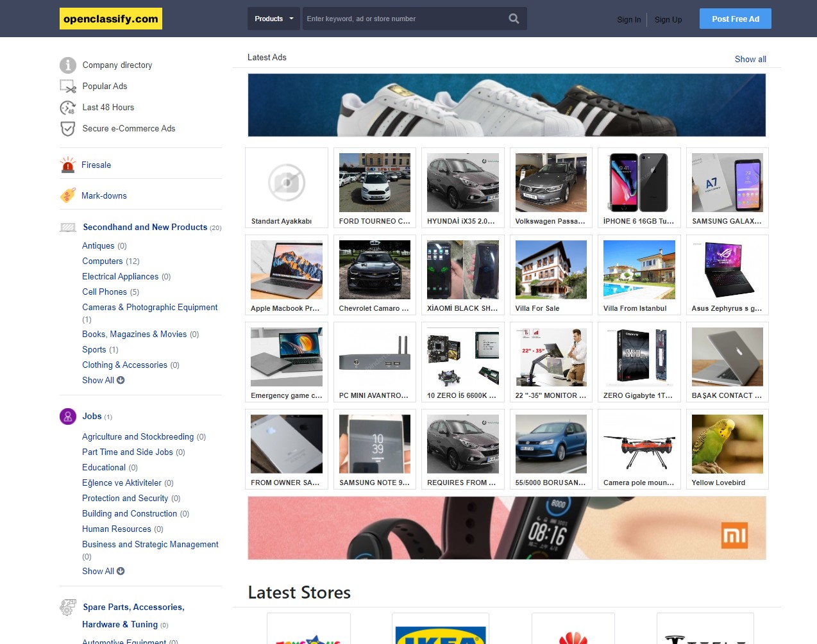
Task: Open the Firesale section
Action: click(96, 165)
